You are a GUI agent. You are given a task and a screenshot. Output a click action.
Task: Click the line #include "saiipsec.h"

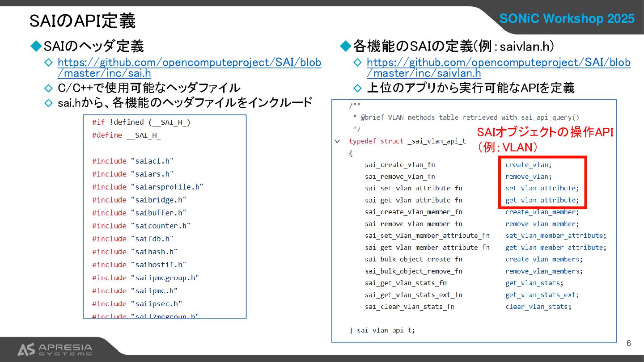click(x=137, y=303)
